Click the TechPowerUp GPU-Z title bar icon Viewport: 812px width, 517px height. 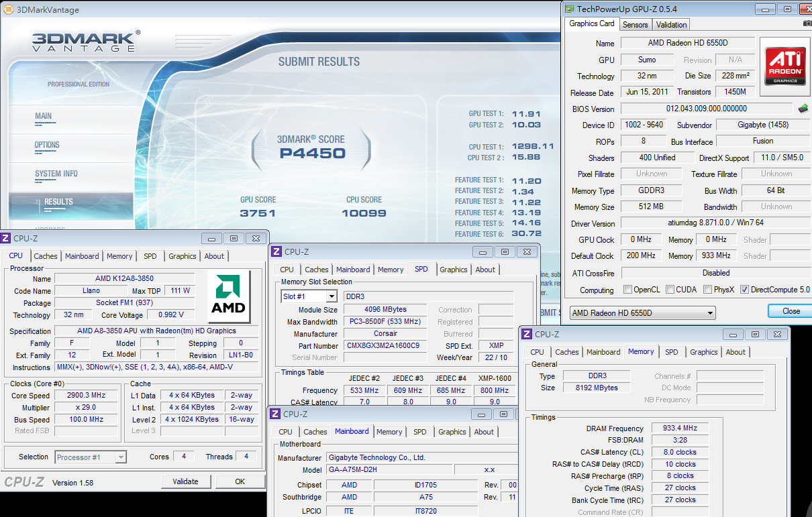click(x=570, y=9)
